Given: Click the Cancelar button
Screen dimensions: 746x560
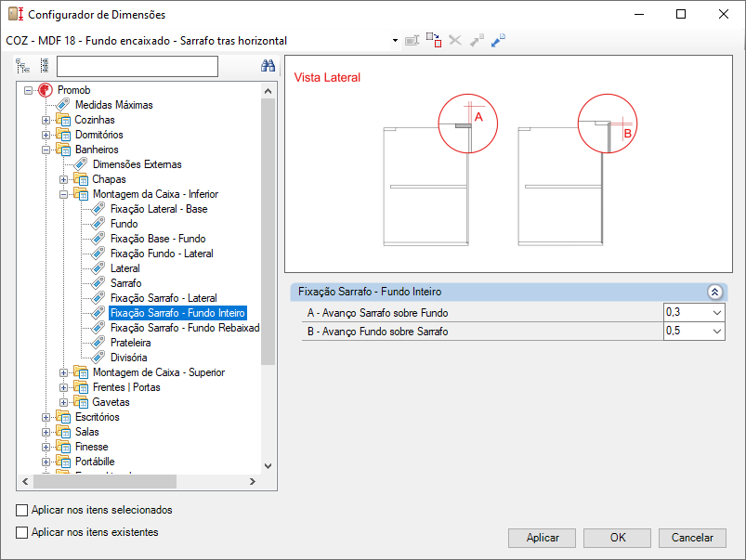Looking at the screenshot, I should [692, 538].
